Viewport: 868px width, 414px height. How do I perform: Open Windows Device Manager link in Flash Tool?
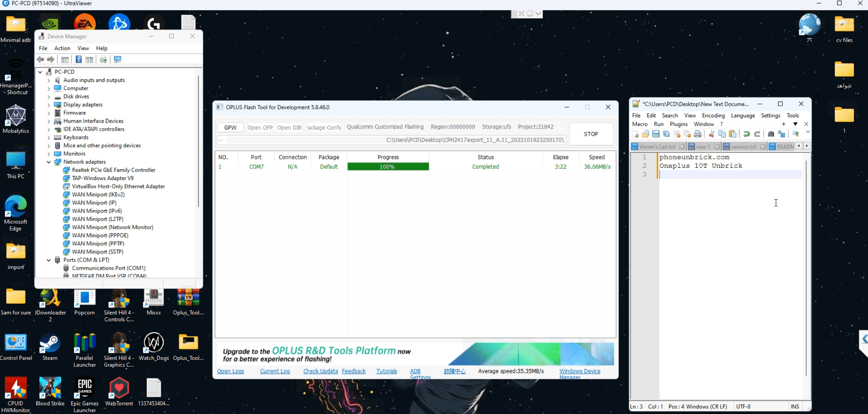pos(580,373)
